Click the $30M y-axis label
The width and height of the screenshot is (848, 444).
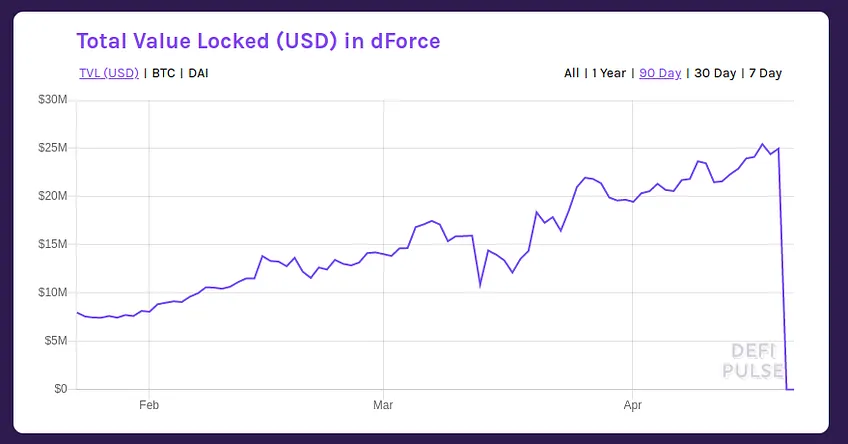(x=52, y=100)
